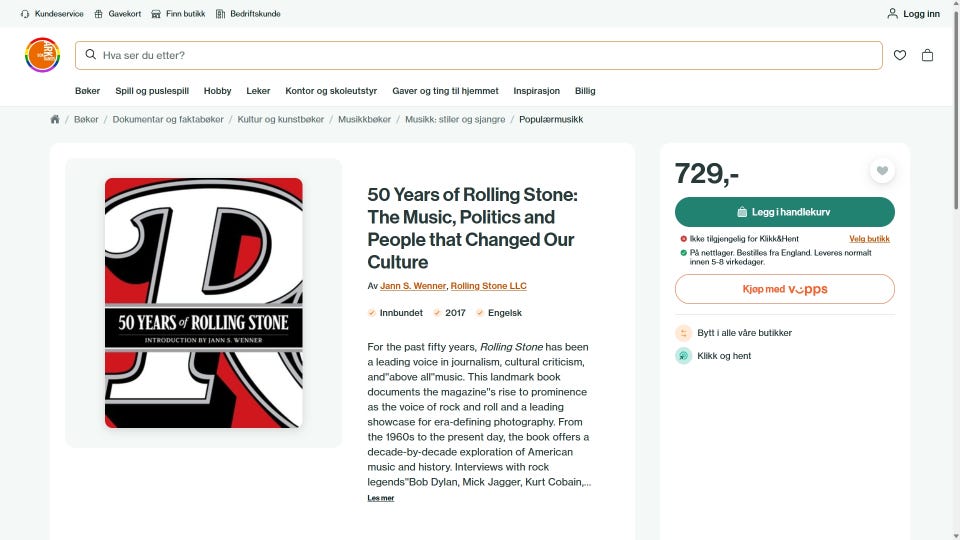Screen dimensions: 960x540
Task: Open Gaver og ting til hjemmet menu
Action: point(445,91)
